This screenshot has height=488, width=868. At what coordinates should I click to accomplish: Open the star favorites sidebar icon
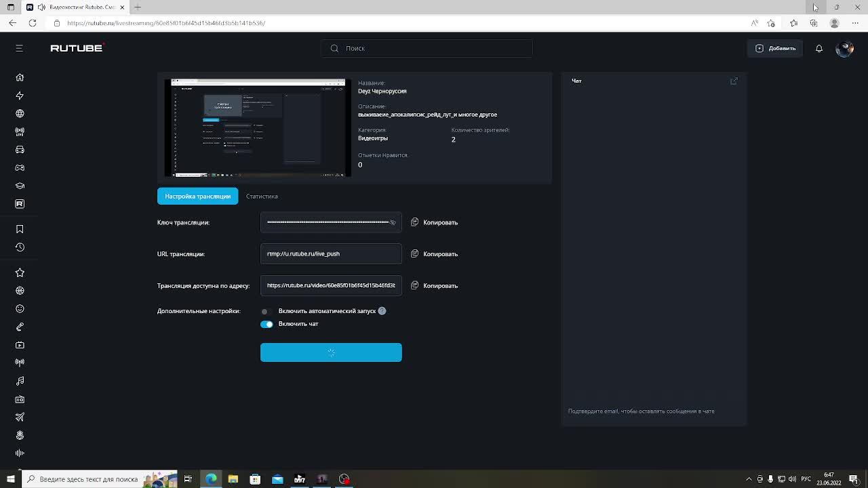[20, 272]
